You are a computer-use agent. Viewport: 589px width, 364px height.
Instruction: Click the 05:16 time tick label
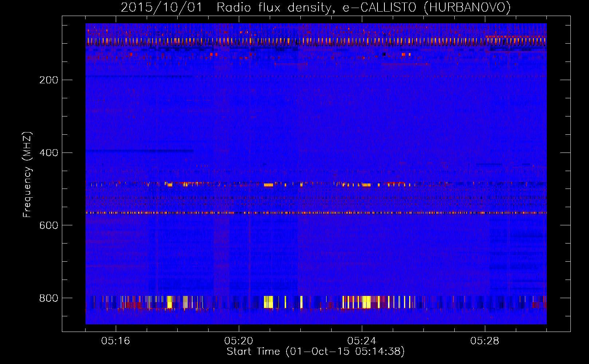(x=116, y=341)
